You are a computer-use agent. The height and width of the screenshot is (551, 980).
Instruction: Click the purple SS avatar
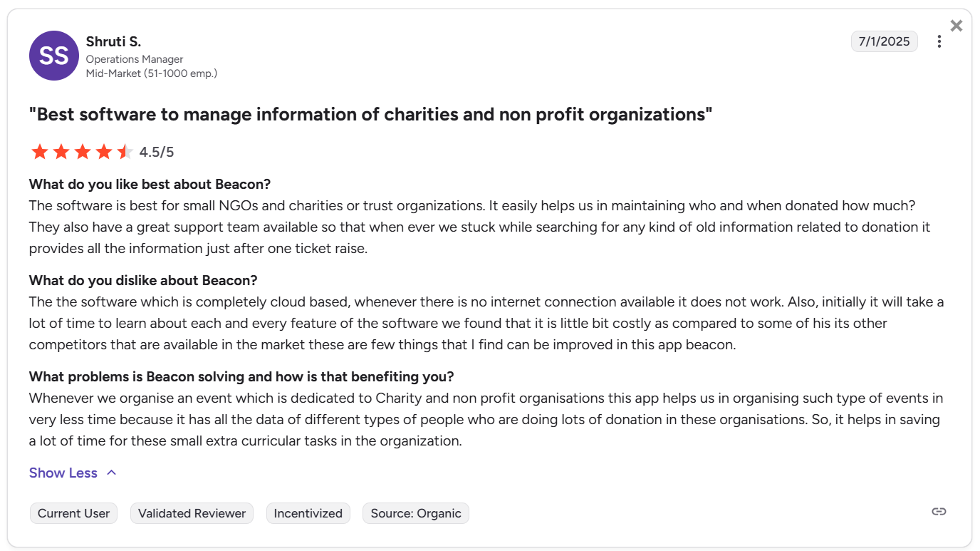54,56
